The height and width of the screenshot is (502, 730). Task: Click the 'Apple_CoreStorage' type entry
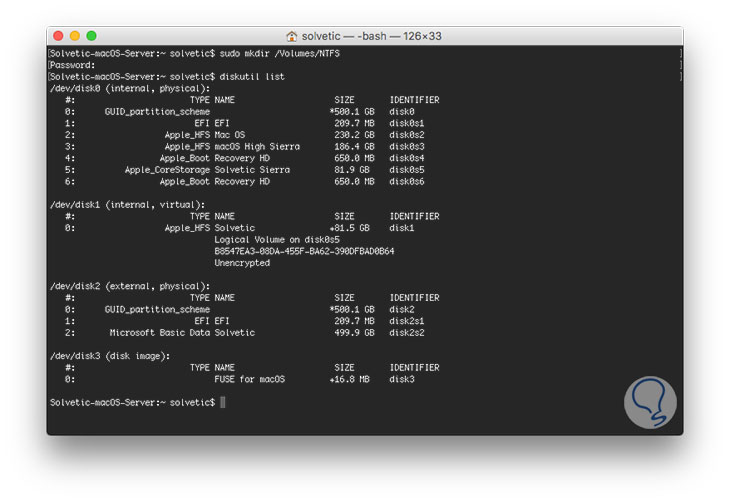tap(167, 170)
